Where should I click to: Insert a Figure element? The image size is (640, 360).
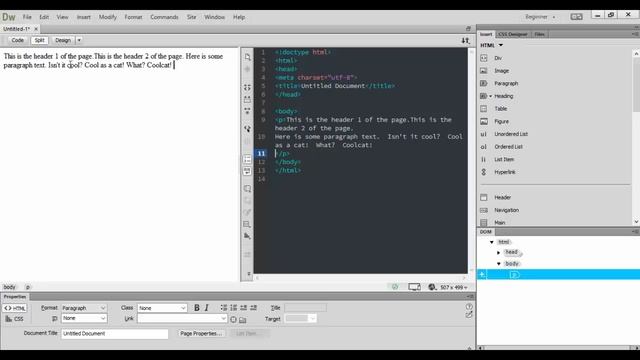coord(501,121)
